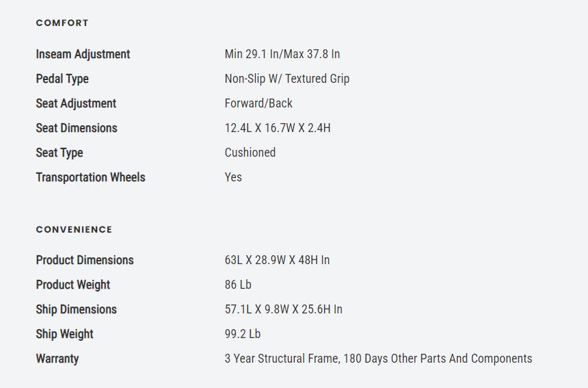Click the Pedal Type label
The width and height of the screenshot is (588, 388).
62,79
